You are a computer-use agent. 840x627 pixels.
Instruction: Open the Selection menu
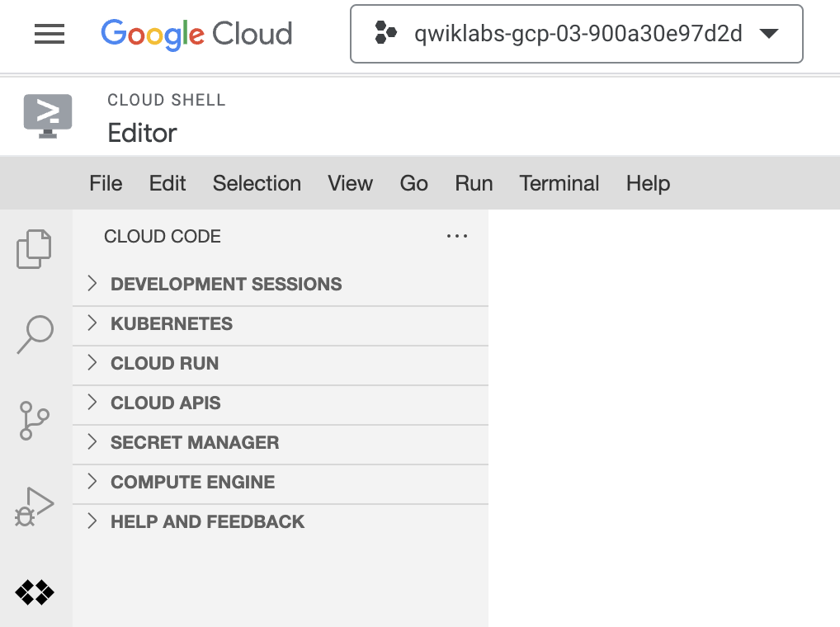[x=257, y=183]
